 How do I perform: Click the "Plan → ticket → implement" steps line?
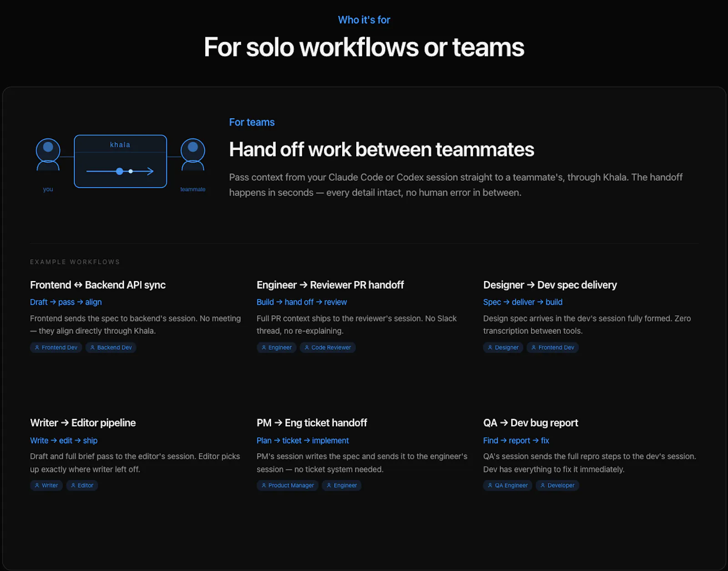pyautogui.click(x=303, y=441)
